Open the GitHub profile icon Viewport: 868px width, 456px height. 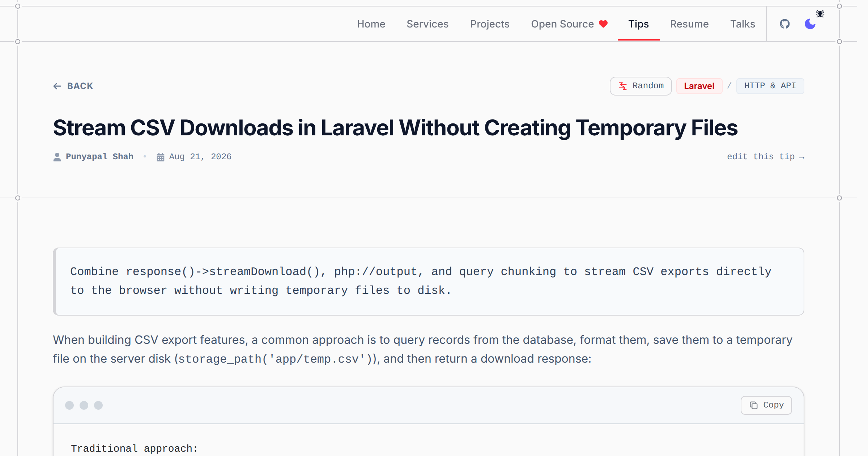[x=784, y=24]
